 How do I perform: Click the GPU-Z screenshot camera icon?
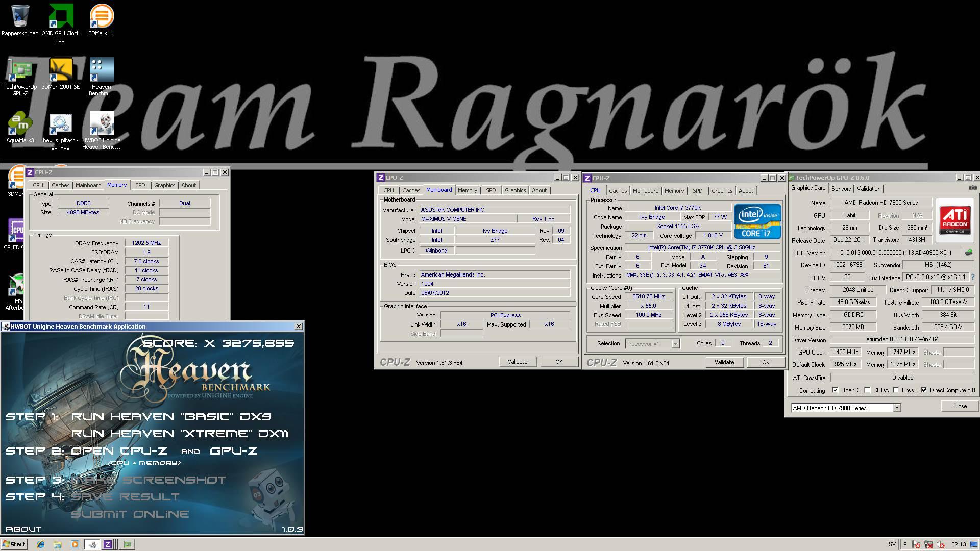coord(972,188)
